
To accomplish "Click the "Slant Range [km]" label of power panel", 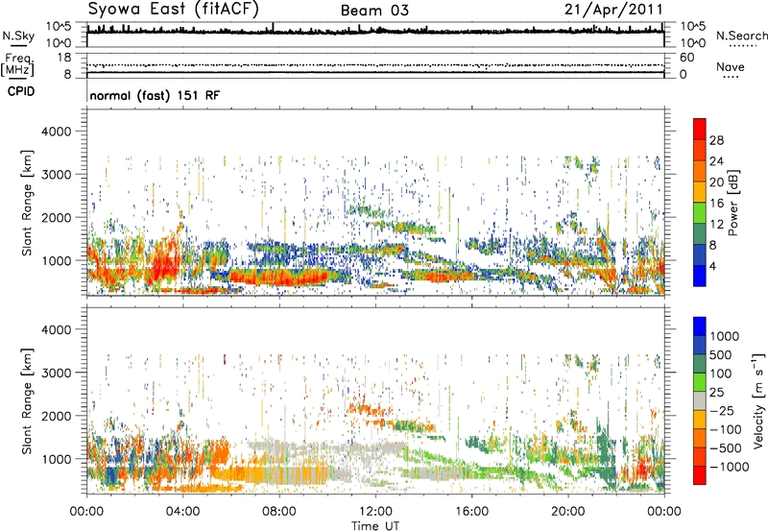I will tap(27, 203).
